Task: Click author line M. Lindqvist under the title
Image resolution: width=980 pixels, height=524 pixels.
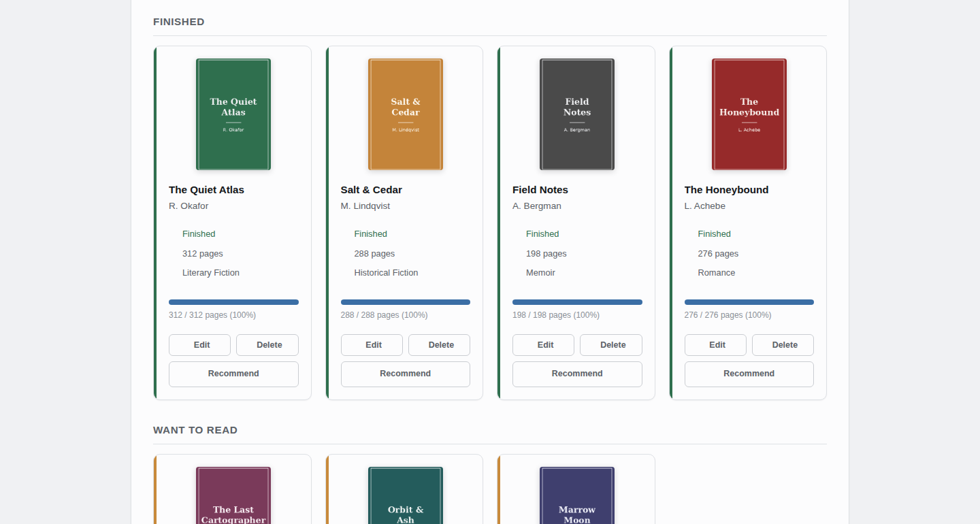Action: pos(365,206)
